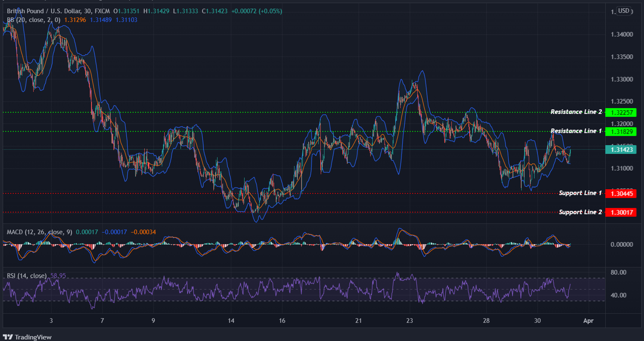This screenshot has height=341, width=644.
Task: Select the Resistance Line 1 text on the chart
Action: [575, 131]
